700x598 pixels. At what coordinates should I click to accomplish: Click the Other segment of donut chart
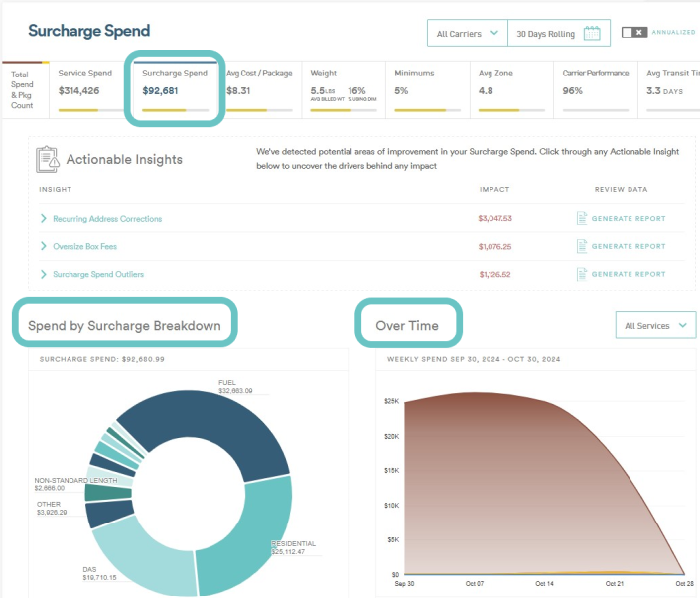click(108, 513)
